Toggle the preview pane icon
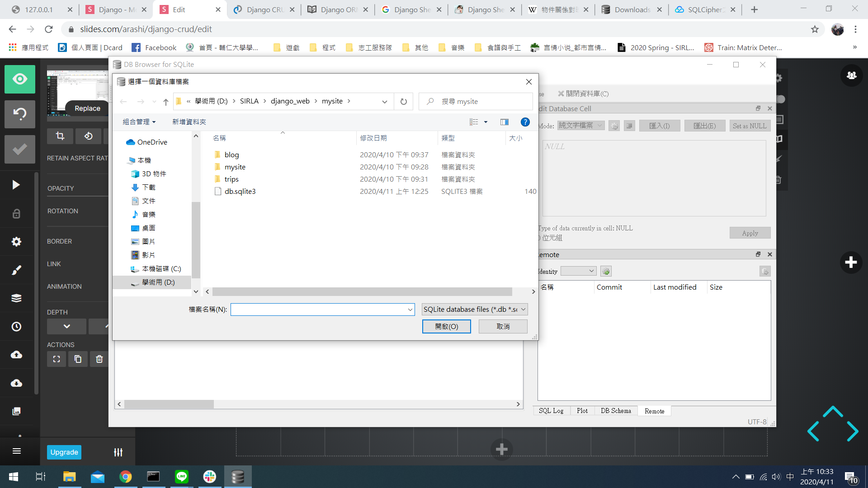The image size is (868, 488). pyautogui.click(x=505, y=122)
